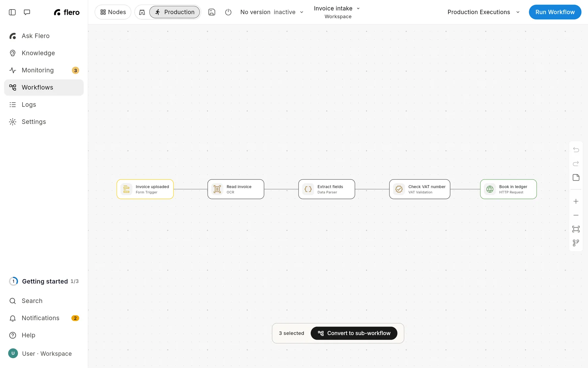Select Workflows in the sidebar
The height and width of the screenshot is (368, 588).
44,87
